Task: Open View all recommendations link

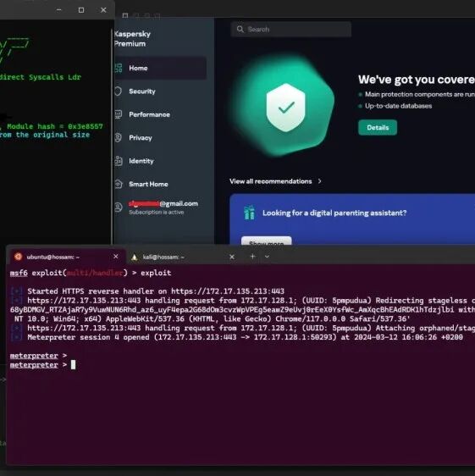Action: [270, 181]
